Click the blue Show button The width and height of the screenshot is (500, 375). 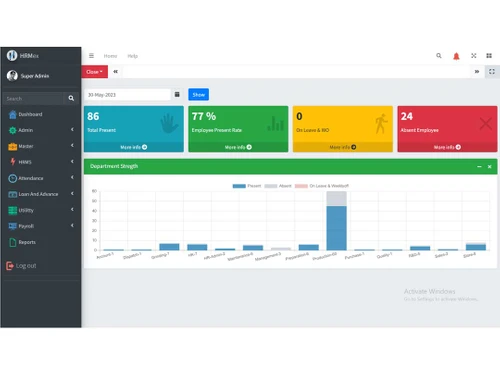click(199, 95)
